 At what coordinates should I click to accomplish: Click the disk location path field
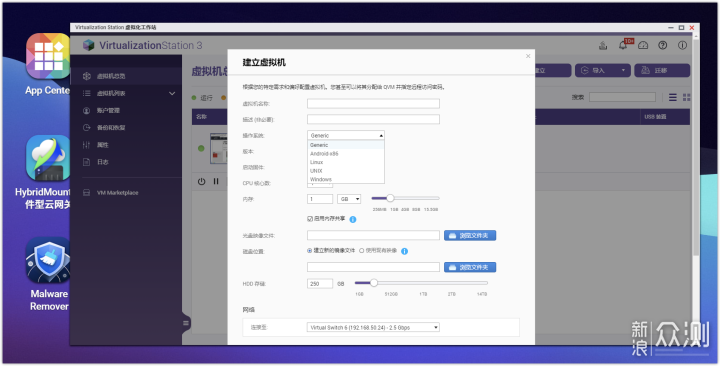coord(373,267)
